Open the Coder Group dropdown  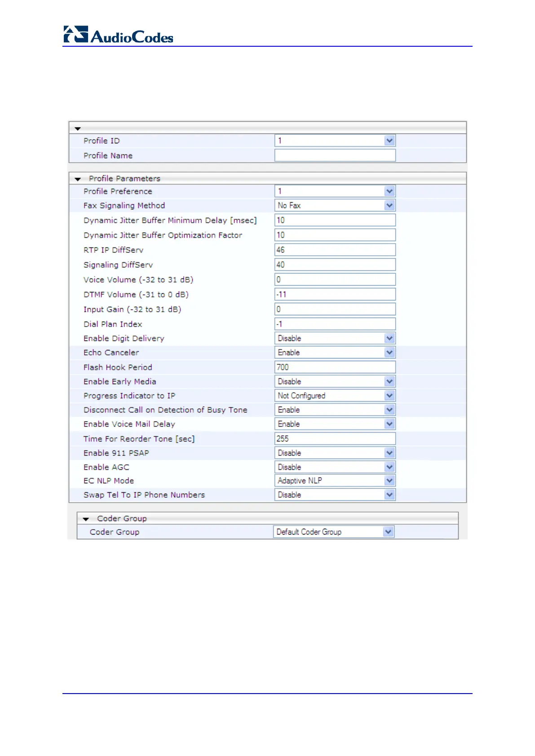pos(334,532)
